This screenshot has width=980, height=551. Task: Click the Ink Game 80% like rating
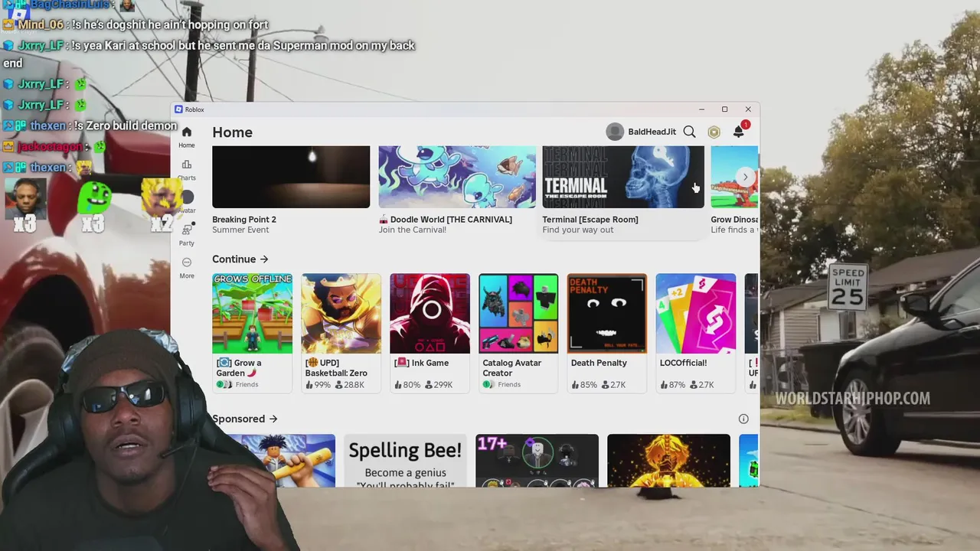[407, 385]
